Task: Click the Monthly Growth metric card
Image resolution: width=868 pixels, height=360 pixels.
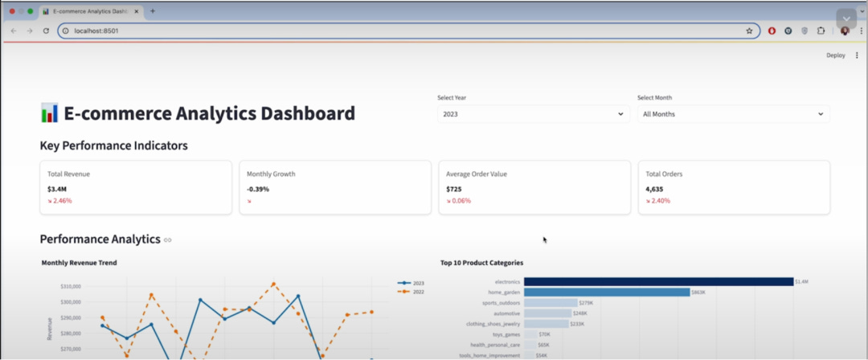Action: tap(335, 187)
